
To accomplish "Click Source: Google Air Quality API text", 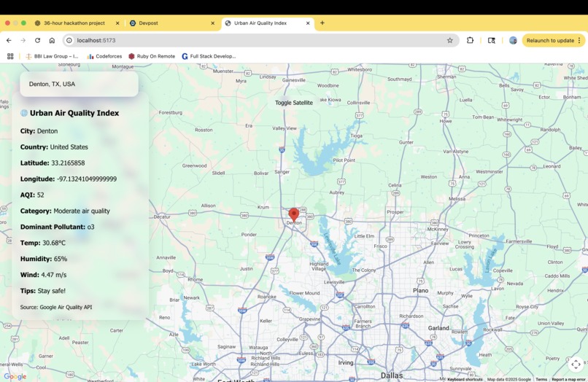I will (x=56, y=307).
